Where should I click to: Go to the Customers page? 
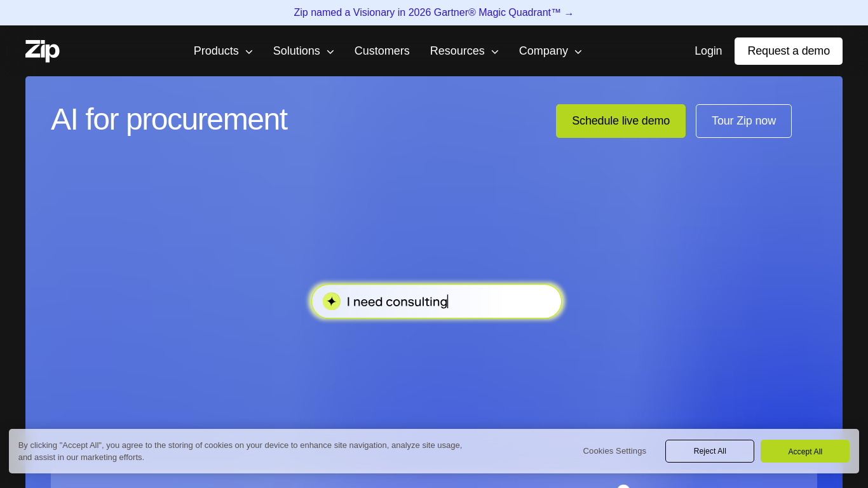click(x=382, y=51)
